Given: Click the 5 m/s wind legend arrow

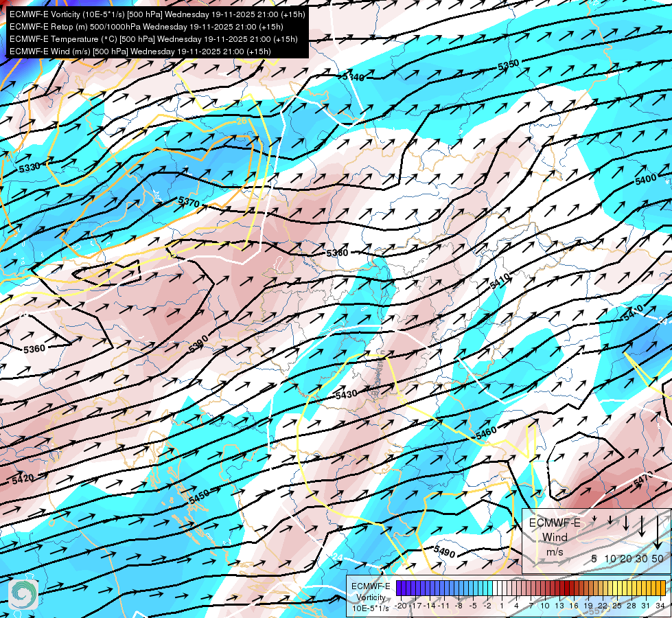Looking at the screenshot, I should point(594,519).
